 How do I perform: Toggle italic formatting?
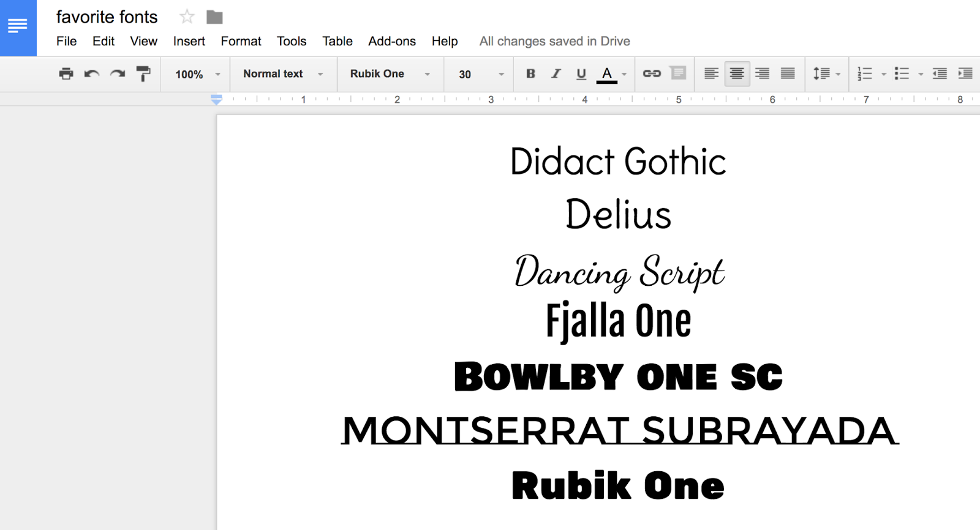point(556,73)
